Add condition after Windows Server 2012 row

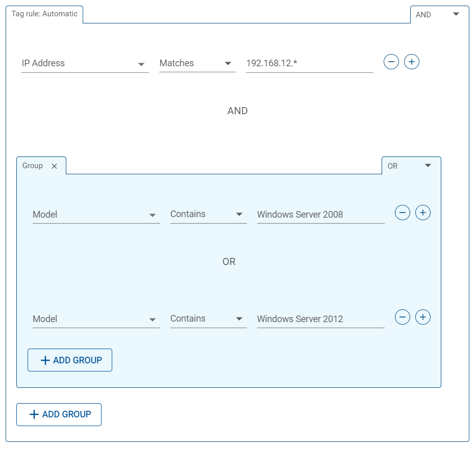[422, 317]
